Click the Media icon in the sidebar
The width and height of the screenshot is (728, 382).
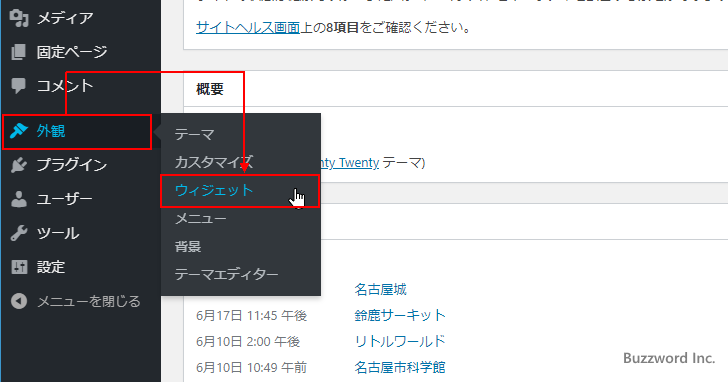(x=19, y=18)
